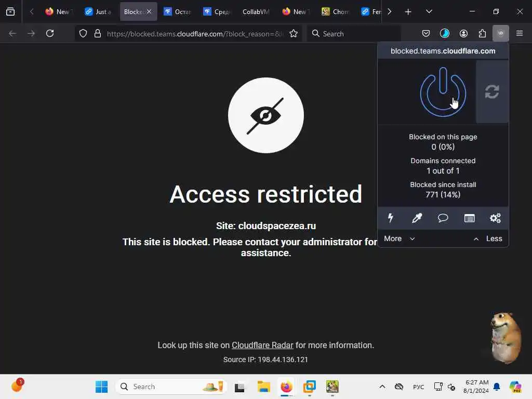Viewport: 532px width, 399px height.
Task: Collapse uBlock panel with Less
Action: click(488, 238)
